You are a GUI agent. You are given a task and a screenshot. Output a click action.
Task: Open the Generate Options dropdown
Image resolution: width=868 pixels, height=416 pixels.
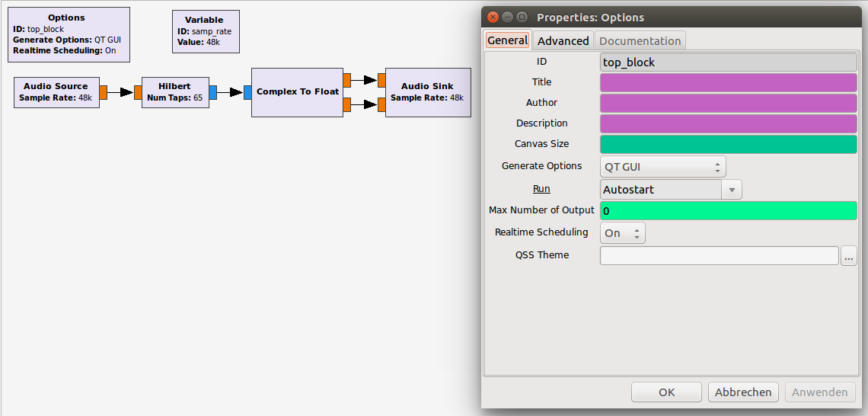[662, 167]
